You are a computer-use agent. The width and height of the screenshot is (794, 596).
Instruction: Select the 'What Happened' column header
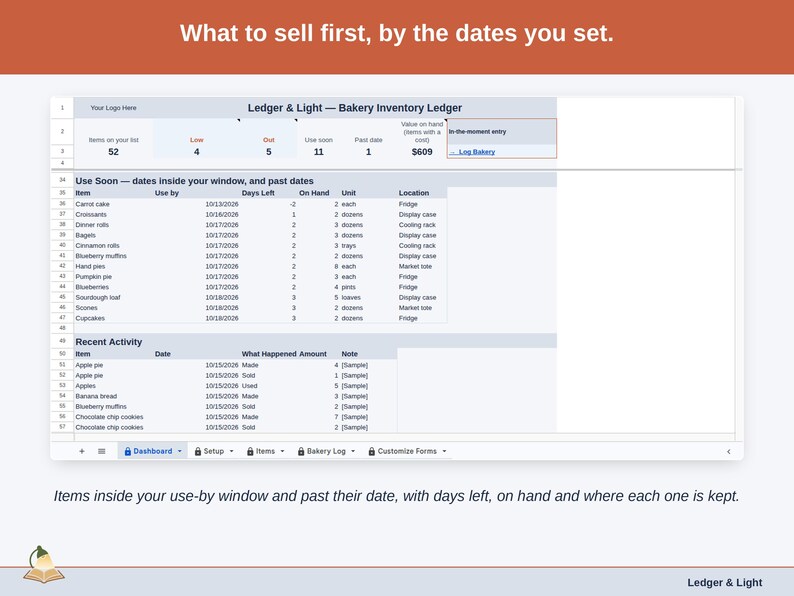tap(268, 354)
